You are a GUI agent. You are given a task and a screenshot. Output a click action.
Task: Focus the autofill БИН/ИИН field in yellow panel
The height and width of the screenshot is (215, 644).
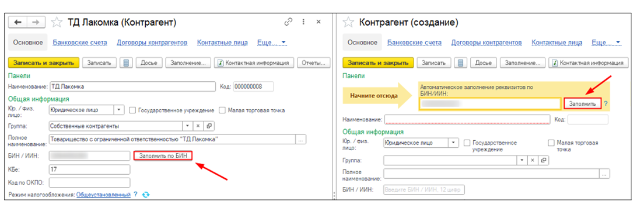coord(489,104)
